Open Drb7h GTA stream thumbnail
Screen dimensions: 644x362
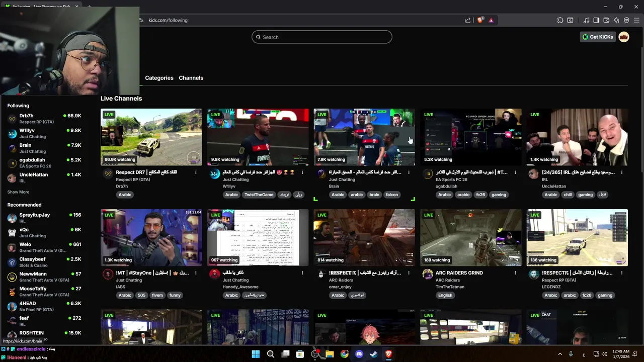151,137
